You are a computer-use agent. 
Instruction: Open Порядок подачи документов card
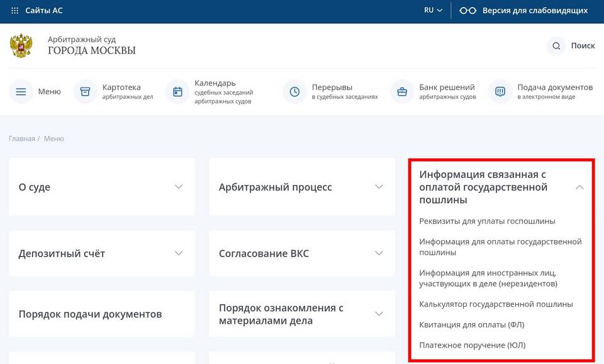pyautogui.click(x=90, y=314)
